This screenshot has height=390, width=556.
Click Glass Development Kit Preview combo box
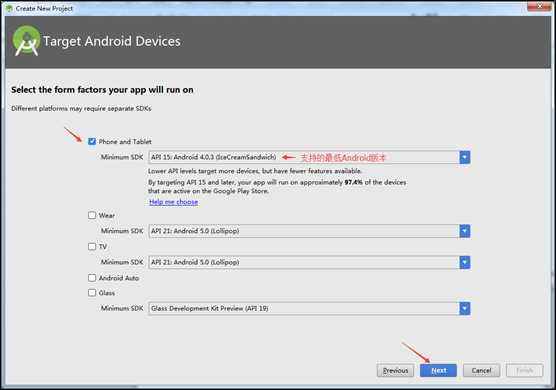(309, 308)
